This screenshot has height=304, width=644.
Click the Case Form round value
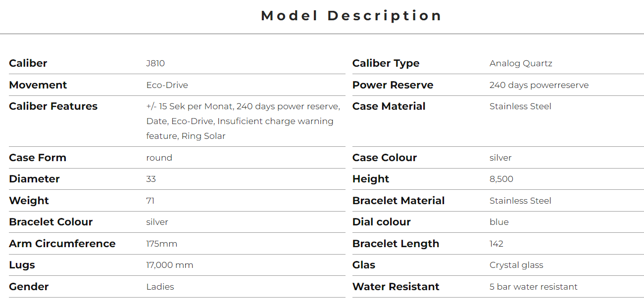click(159, 158)
